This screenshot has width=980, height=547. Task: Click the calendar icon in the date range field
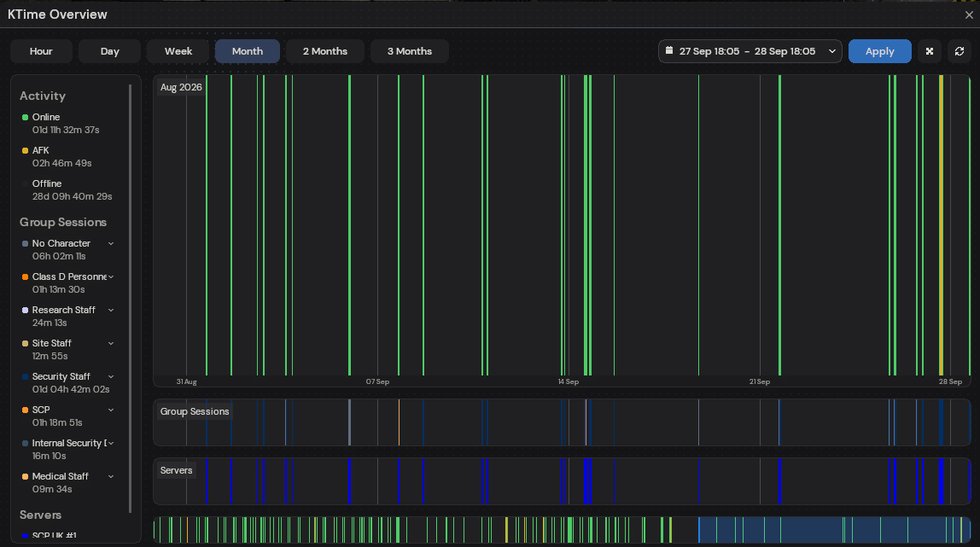(x=668, y=50)
